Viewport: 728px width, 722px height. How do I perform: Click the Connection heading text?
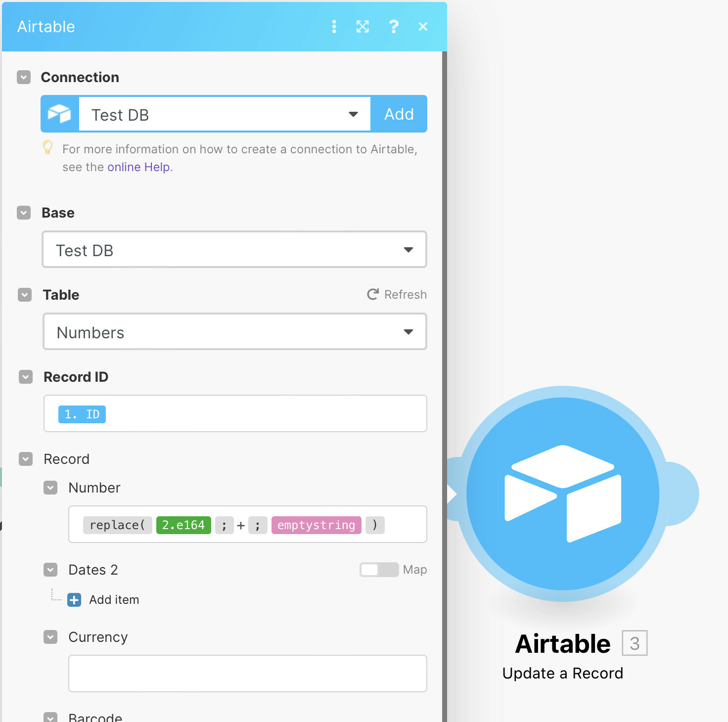pos(80,77)
